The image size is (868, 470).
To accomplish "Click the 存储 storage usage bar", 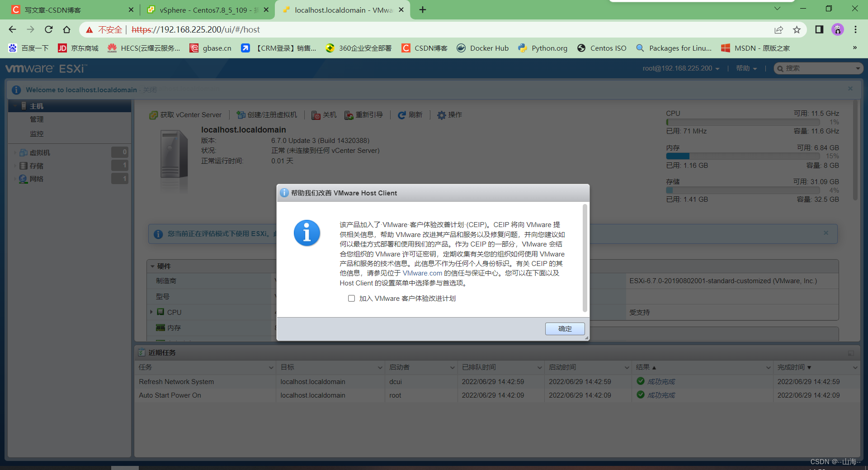I will (743, 190).
